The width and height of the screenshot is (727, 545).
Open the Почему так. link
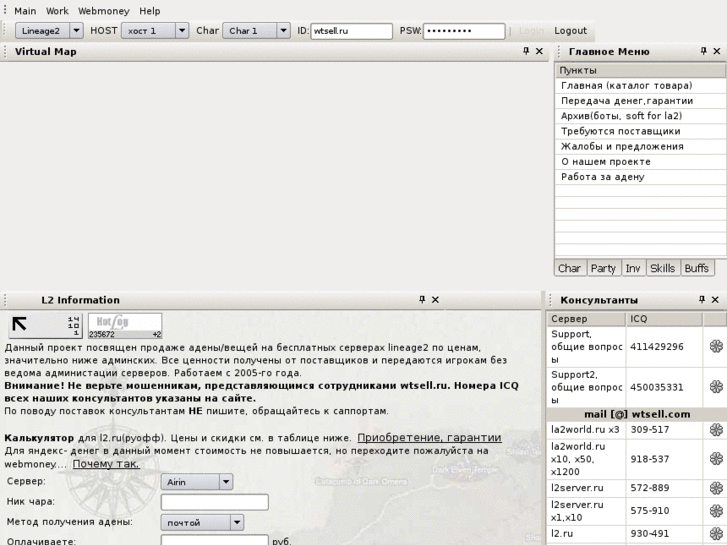(x=106, y=464)
